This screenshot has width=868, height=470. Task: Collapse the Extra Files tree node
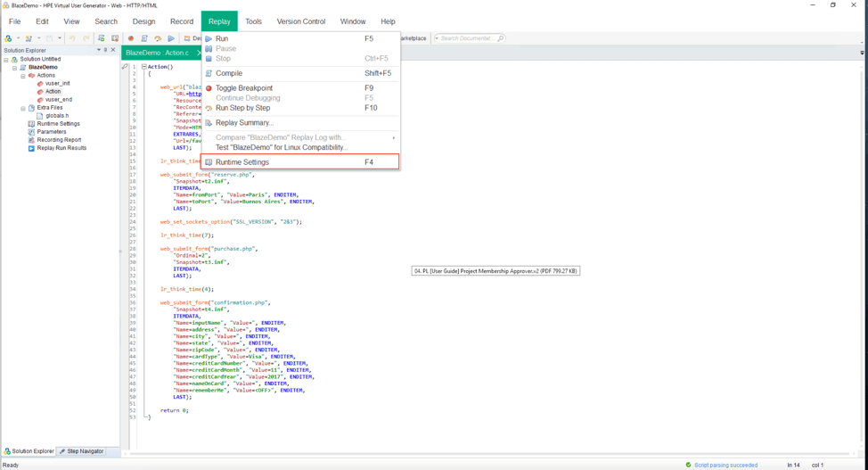click(x=23, y=108)
